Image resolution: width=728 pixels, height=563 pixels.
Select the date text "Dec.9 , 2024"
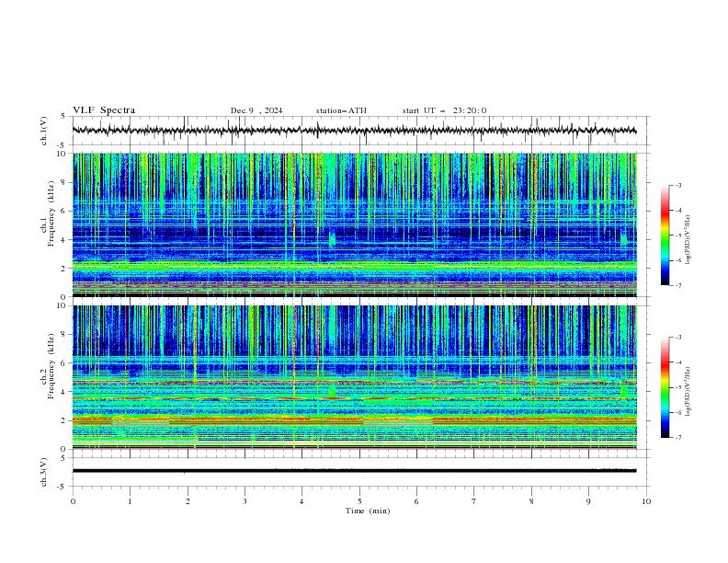click(x=256, y=110)
